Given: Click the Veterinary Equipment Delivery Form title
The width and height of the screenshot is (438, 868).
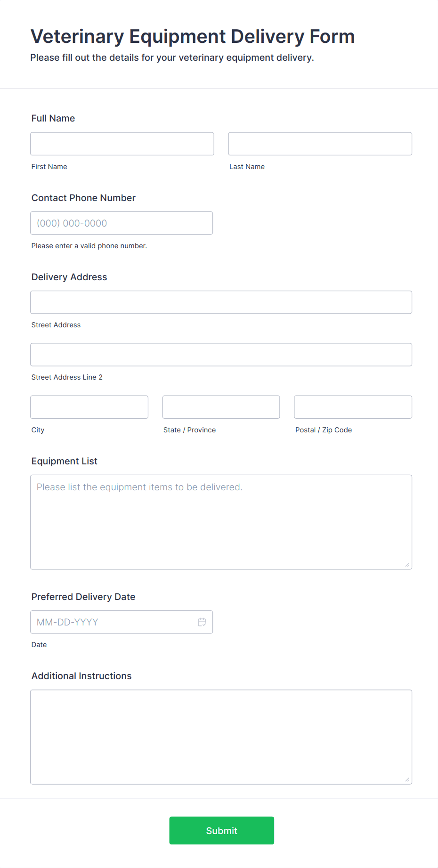Looking at the screenshot, I should 193,36.
